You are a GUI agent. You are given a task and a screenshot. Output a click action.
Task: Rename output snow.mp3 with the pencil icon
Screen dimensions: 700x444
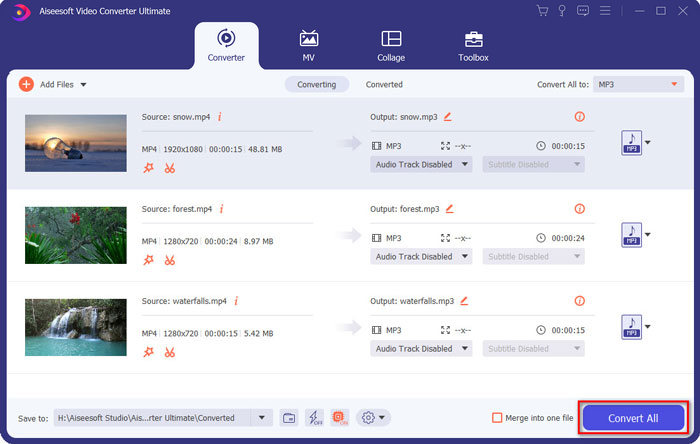tap(448, 117)
